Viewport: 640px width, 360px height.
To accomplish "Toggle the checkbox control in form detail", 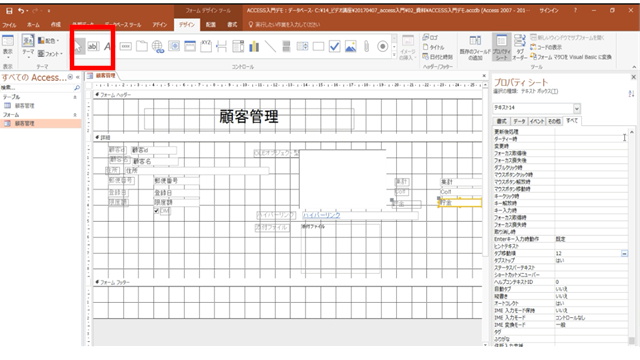I will (156, 211).
